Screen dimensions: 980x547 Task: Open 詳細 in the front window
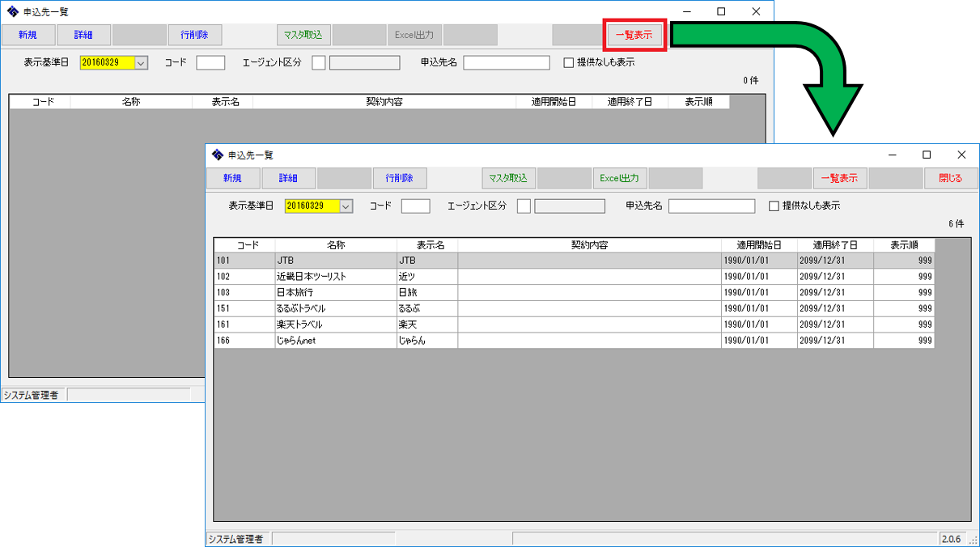click(x=288, y=178)
